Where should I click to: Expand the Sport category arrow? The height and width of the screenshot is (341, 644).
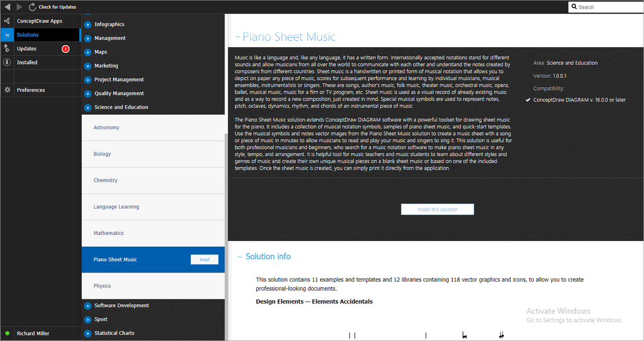(x=88, y=319)
